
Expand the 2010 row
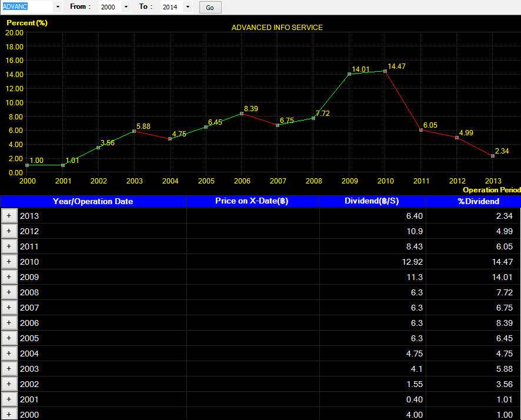(9, 262)
